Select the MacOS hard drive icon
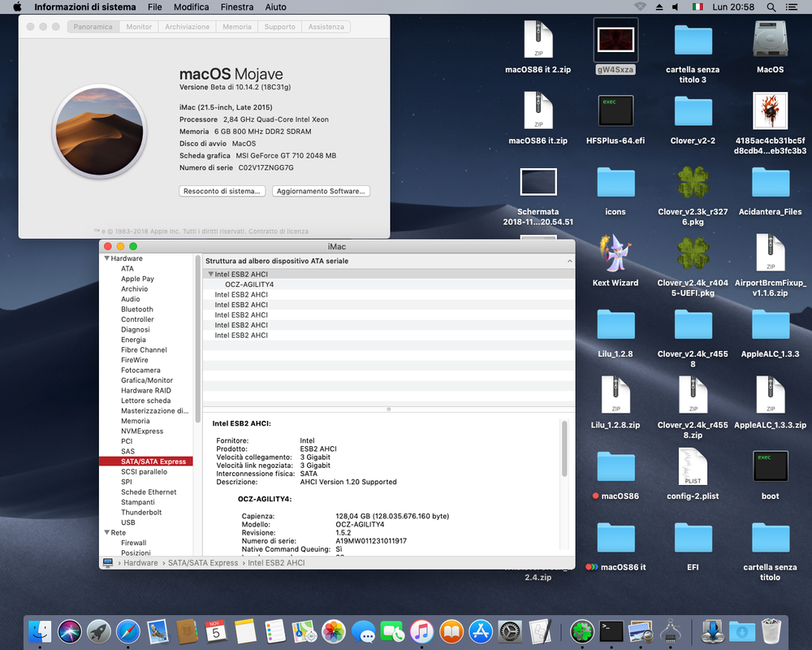 (x=770, y=39)
